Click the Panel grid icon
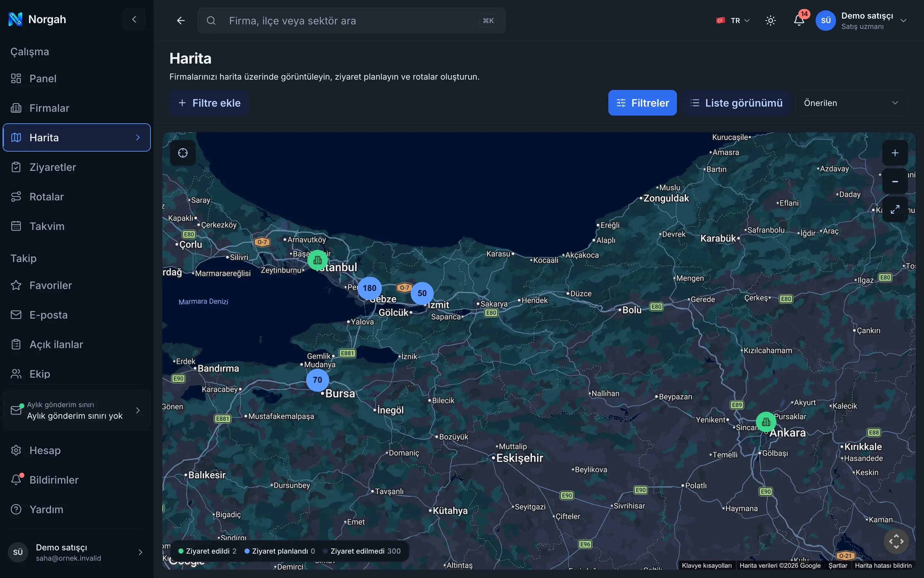 tap(16, 78)
